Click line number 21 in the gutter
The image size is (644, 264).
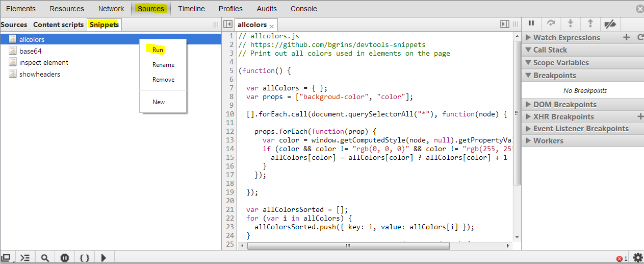pyautogui.click(x=229, y=209)
